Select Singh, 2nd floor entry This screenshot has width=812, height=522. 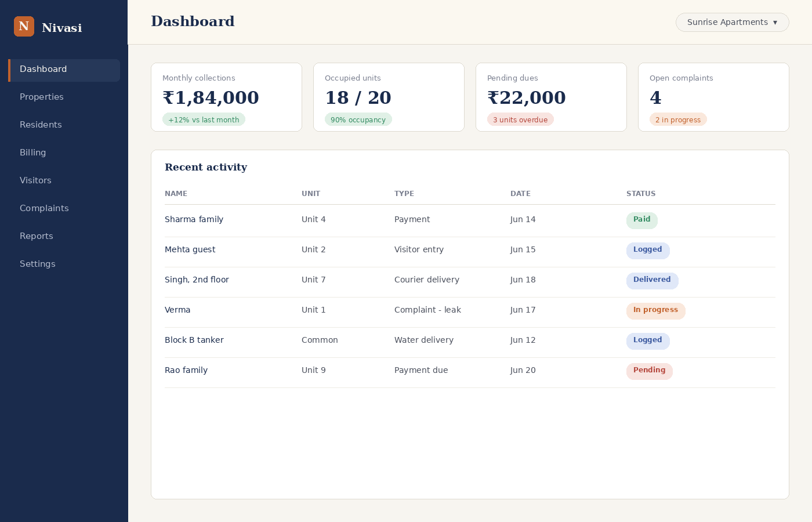(x=197, y=280)
